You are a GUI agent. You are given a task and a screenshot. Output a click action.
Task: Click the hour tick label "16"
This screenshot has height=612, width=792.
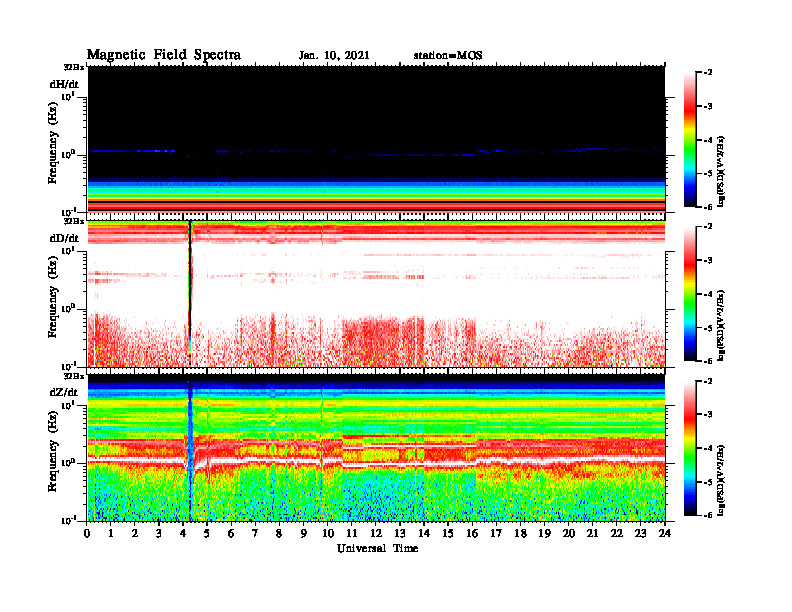point(472,533)
